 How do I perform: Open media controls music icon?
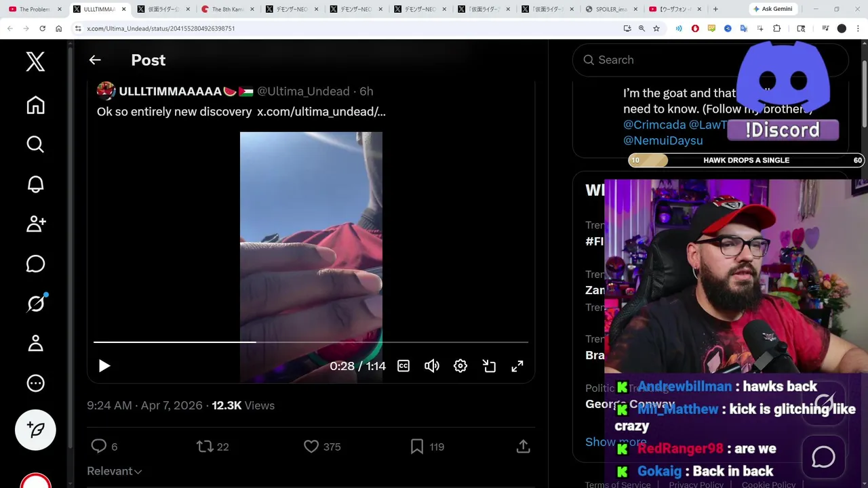tap(825, 28)
